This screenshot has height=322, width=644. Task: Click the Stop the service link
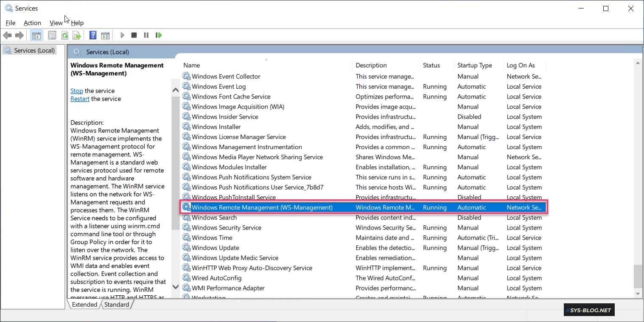[77, 91]
